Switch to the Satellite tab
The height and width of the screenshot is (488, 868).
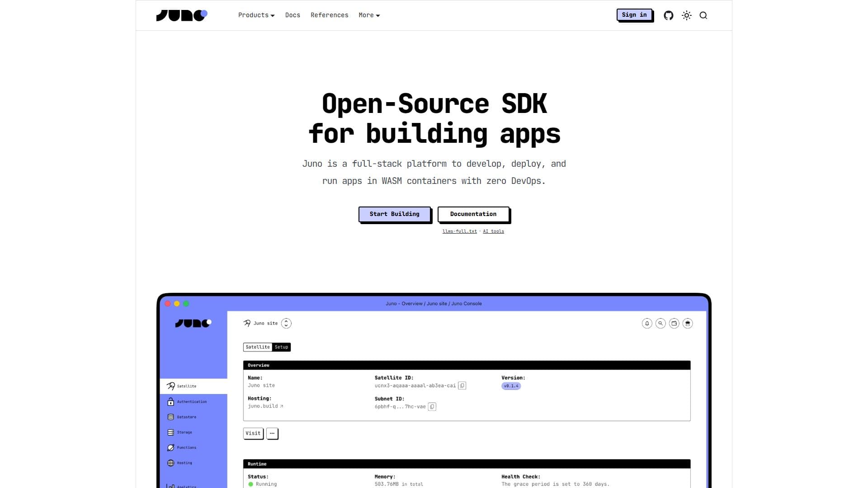tap(258, 347)
